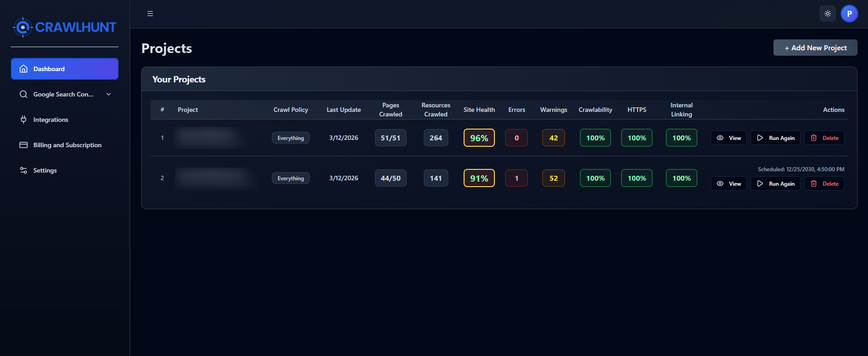Image resolution: width=868 pixels, height=356 pixels.
Task: Click the Google Search Console magnifier icon
Action: coord(24,94)
